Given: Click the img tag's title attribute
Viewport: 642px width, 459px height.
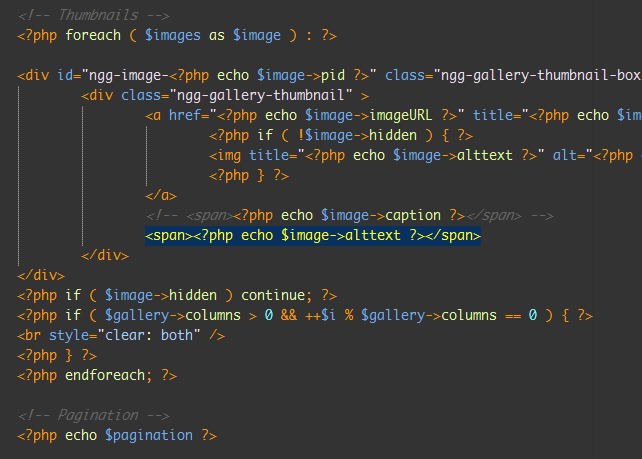Looking at the screenshot, I should pos(262,156).
